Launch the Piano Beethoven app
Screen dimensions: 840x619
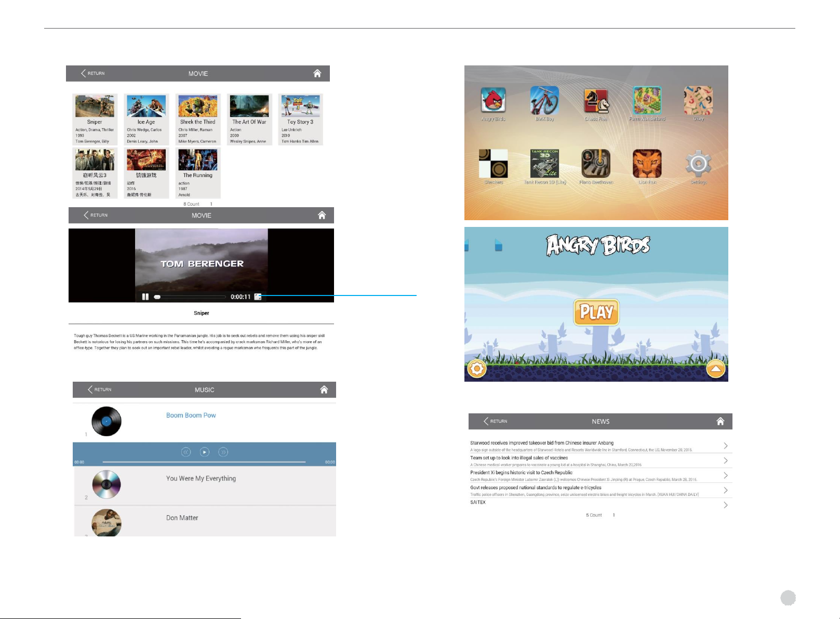click(x=596, y=164)
